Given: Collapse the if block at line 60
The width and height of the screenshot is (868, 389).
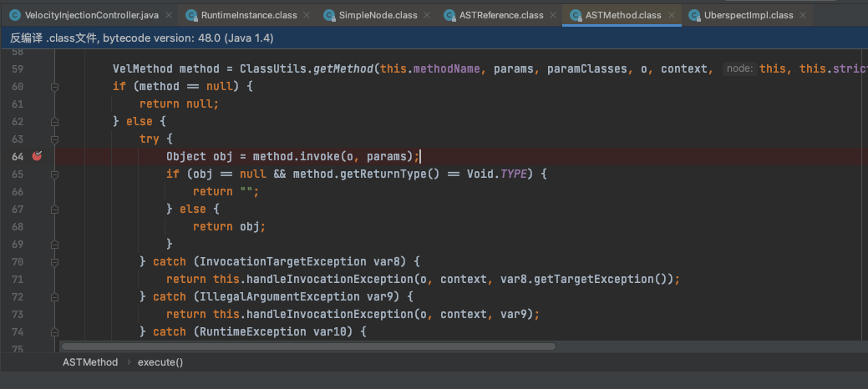Looking at the screenshot, I should click(55, 86).
